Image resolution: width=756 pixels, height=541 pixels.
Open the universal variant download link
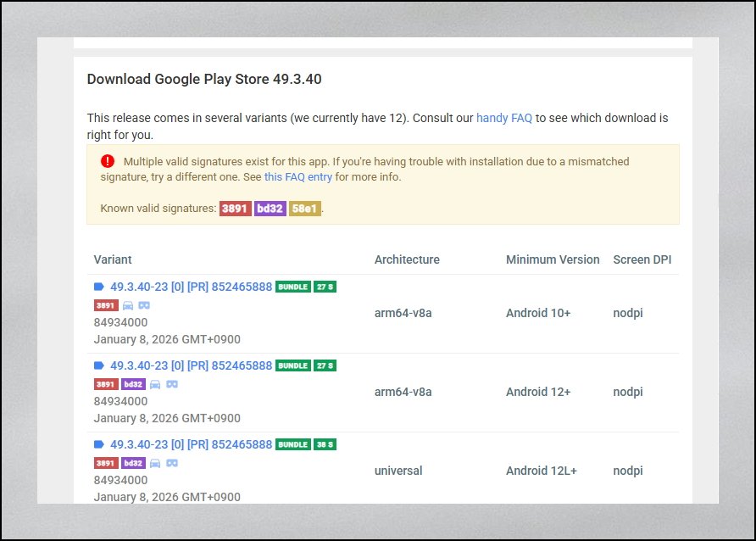tap(191, 444)
